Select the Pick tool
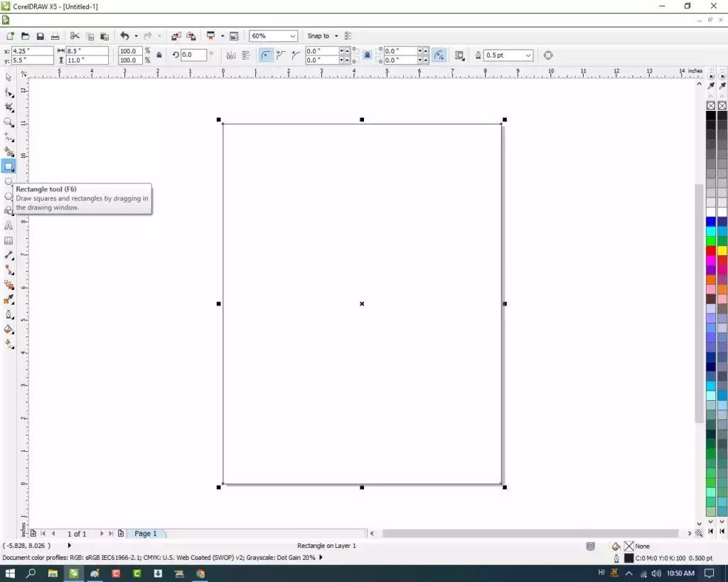728x582 pixels. click(x=9, y=77)
